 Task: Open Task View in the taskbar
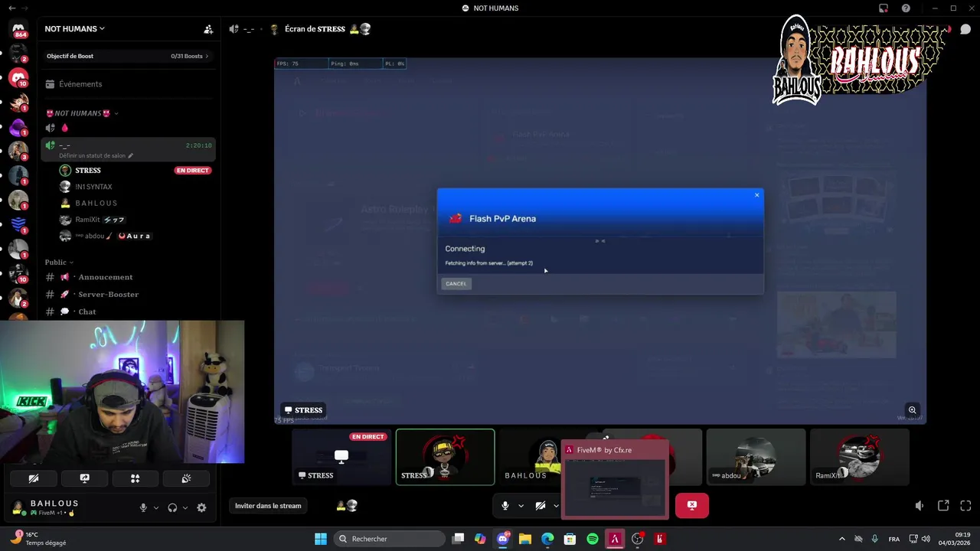[458, 539]
